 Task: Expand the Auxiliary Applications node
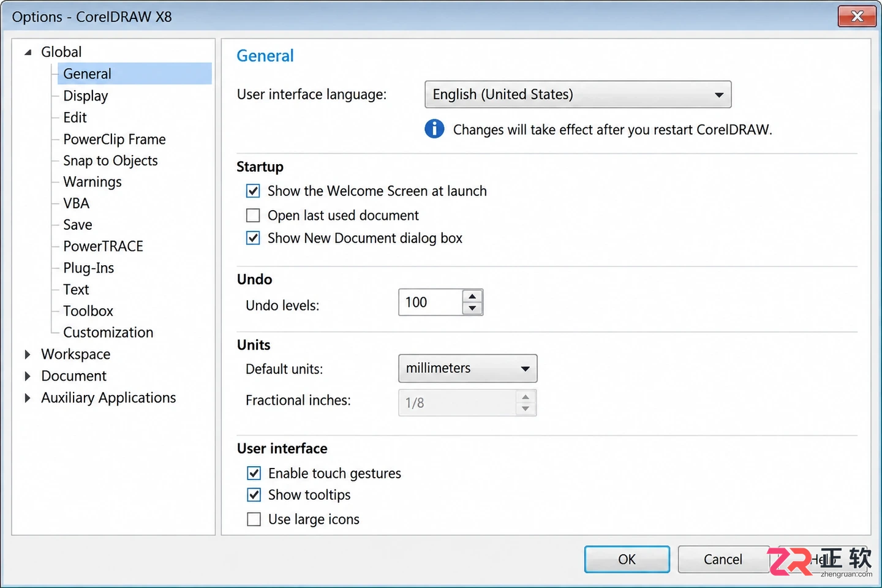pyautogui.click(x=28, y=398)
